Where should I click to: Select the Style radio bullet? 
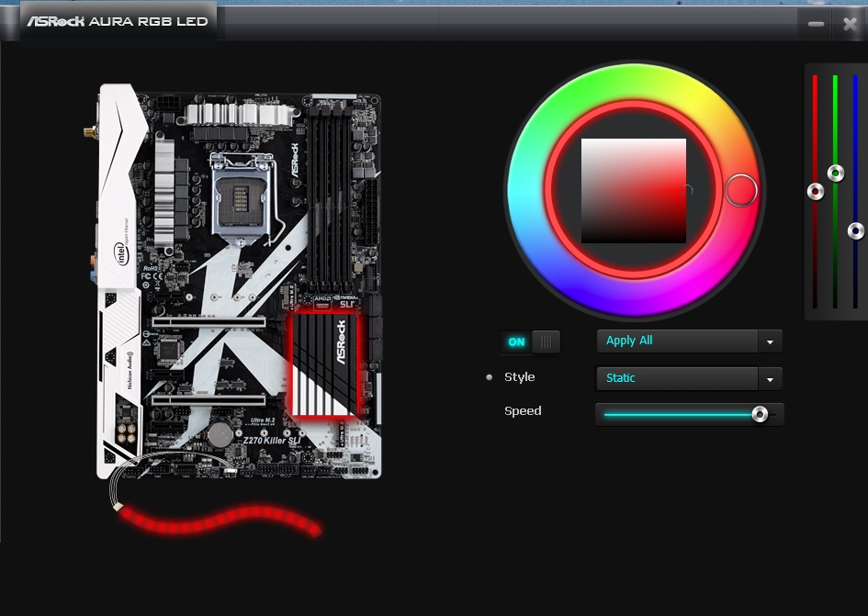pos(489,377)
